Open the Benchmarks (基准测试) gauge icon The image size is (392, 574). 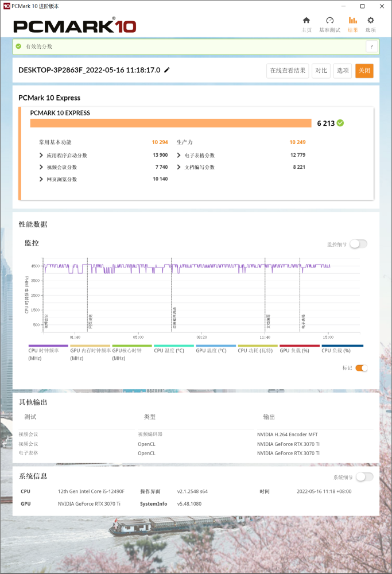(330, 21)
